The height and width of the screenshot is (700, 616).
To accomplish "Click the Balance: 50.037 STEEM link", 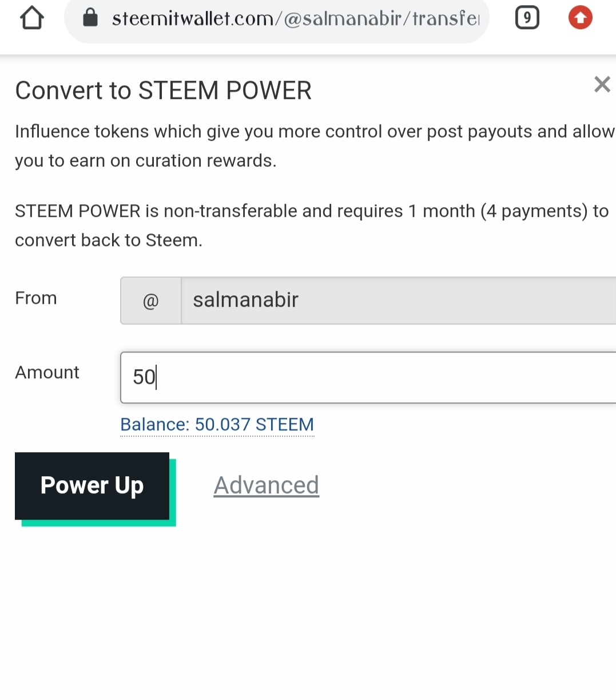I will tap(217, 425).
